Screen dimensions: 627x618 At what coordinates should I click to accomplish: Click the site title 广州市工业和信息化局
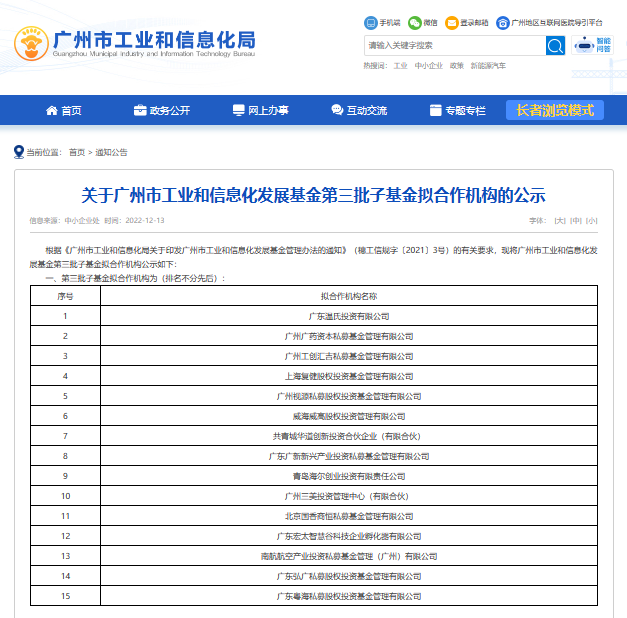tap(154, 40)
